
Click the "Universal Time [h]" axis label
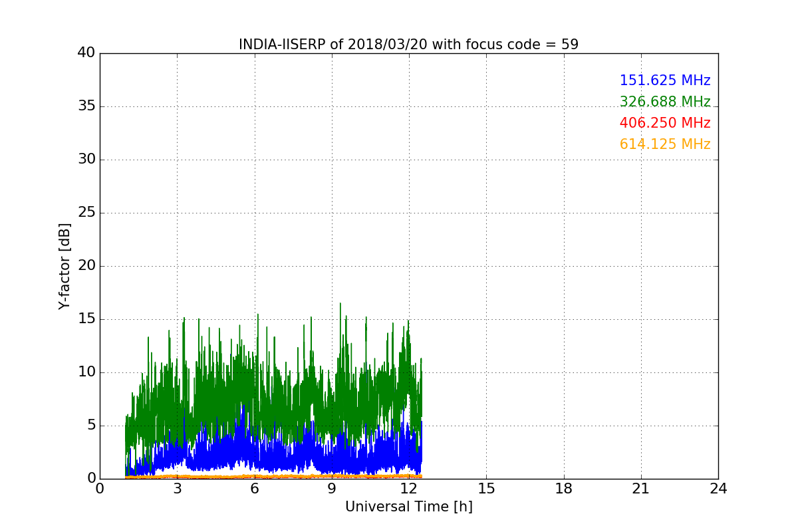[409, 507]
